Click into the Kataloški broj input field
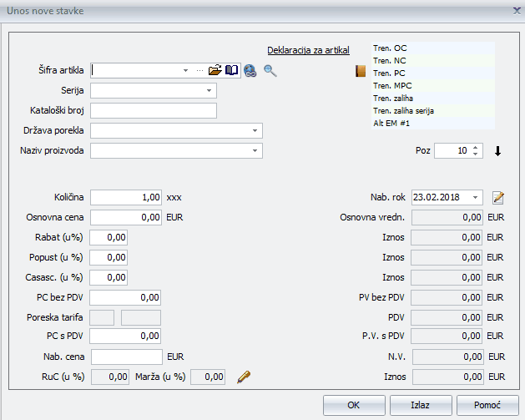 (154, 111)
